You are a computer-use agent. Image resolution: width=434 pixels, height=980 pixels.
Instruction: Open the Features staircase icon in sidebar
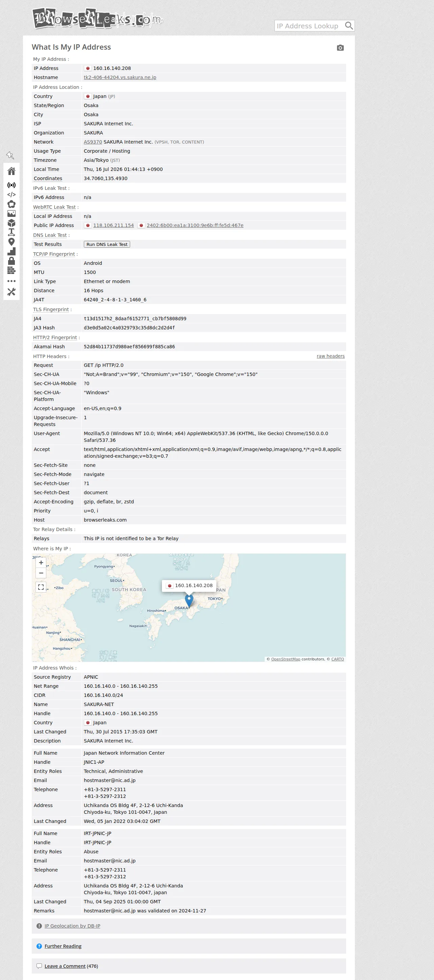pos(11,251)
